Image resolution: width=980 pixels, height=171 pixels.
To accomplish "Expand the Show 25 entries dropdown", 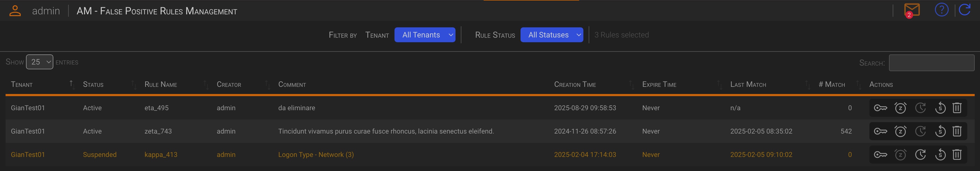I will [40, 62].
